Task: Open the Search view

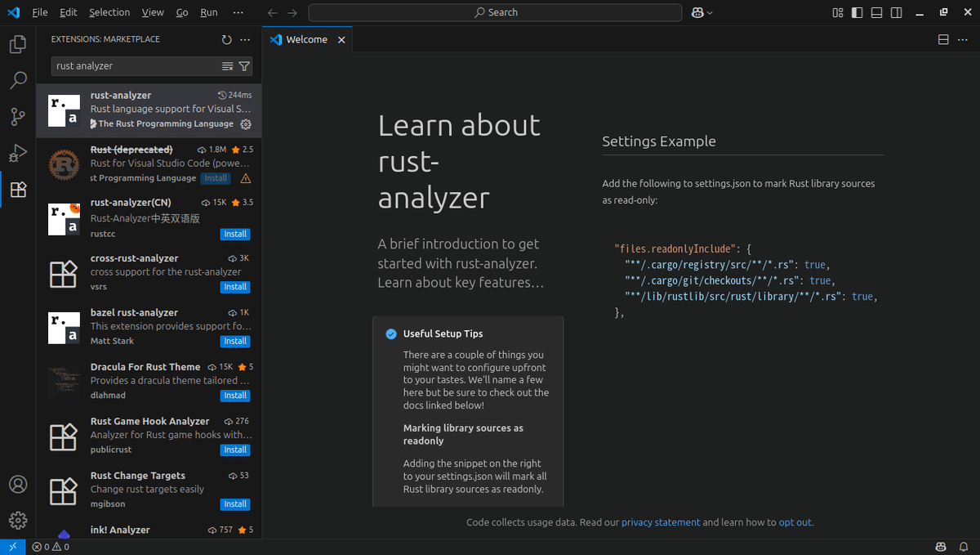Action: tap(17, 80)
